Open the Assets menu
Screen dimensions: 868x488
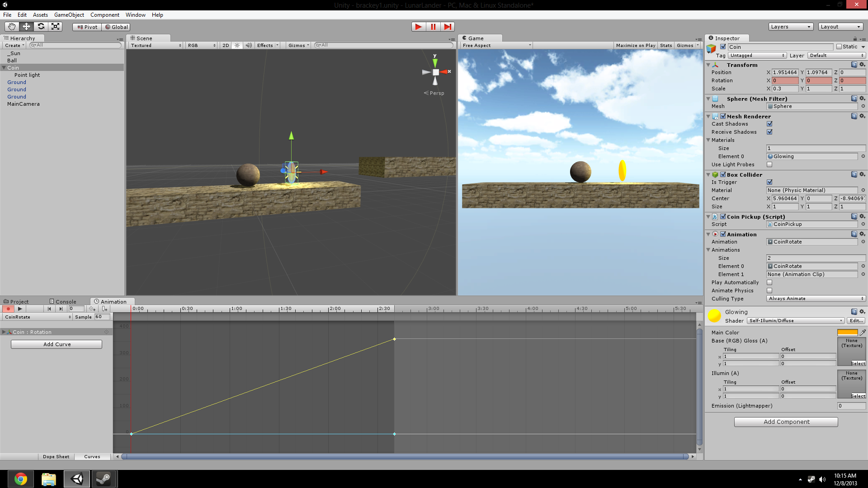tap(40, 15)
